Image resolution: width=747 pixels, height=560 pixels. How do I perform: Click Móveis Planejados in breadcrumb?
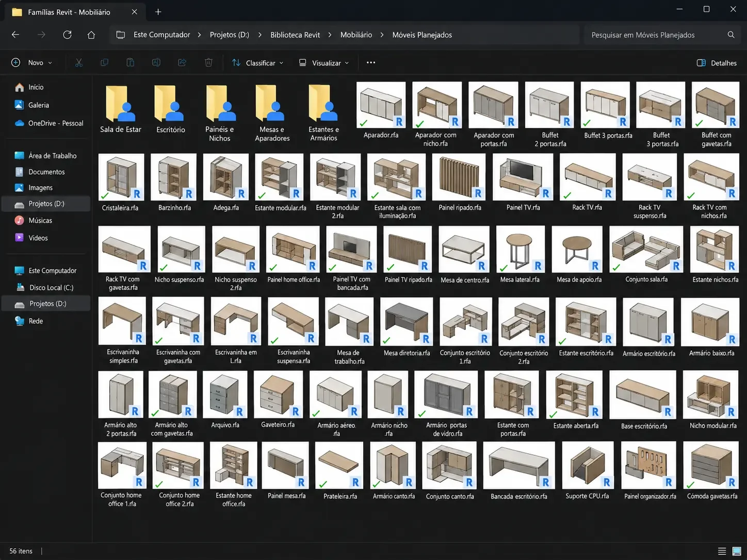coord(422,35)
